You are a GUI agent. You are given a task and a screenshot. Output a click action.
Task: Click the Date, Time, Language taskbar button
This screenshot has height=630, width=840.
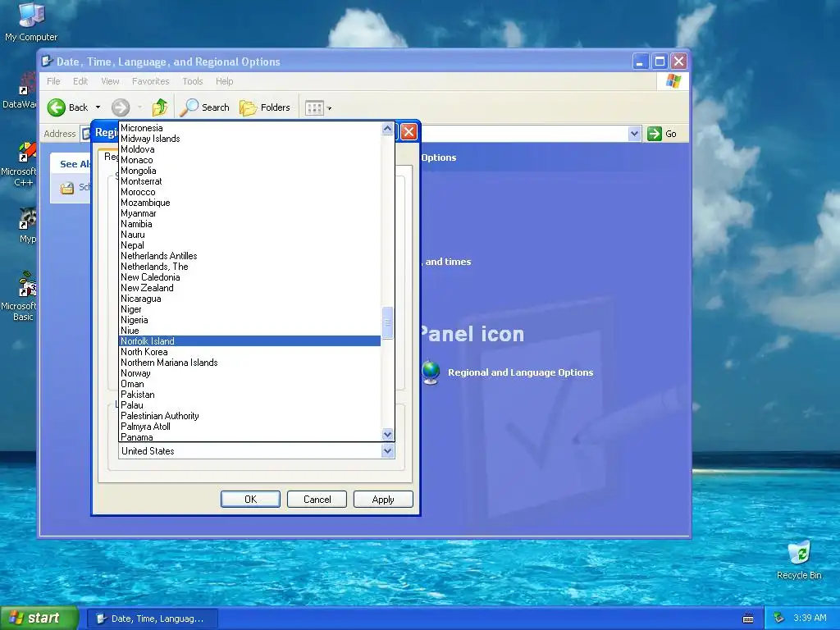(152, 619)
